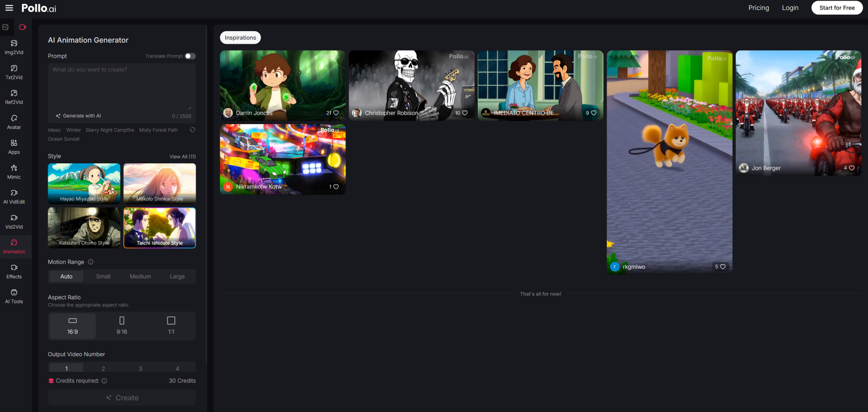Image resolution: width=868 pixels, height=412 pixels.
Task: Set Motion Range to Medium
Action: (x=140, y=276)
